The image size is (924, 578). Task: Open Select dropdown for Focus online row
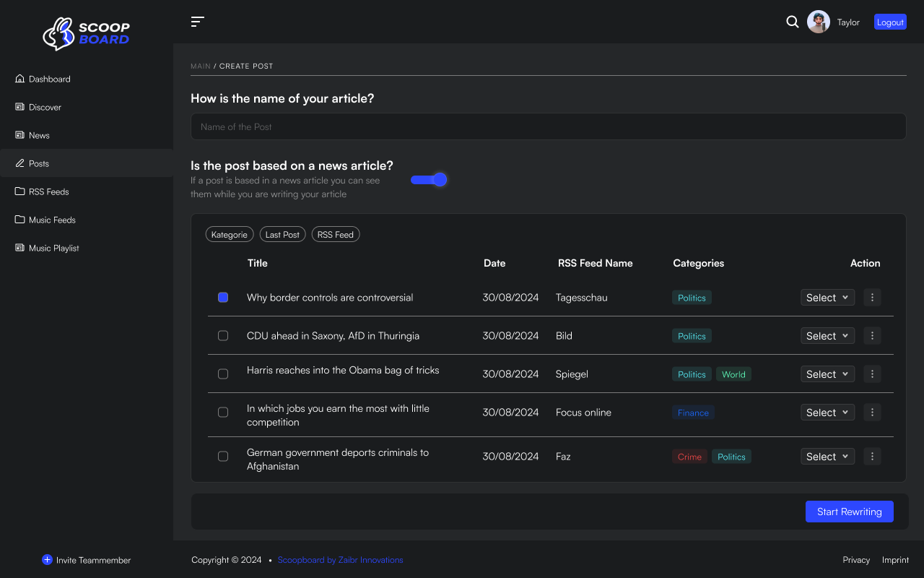(x=827, y=412)
